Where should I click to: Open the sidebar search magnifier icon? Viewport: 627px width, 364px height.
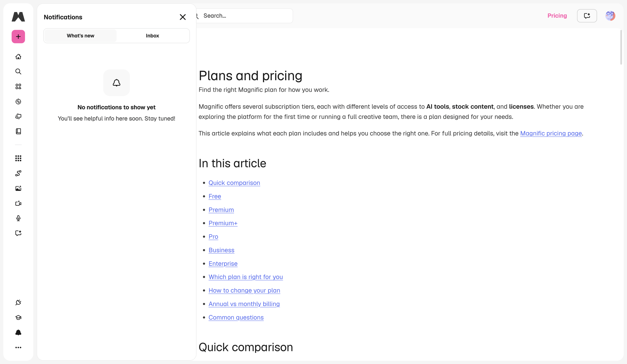click(x=18, y=71)
